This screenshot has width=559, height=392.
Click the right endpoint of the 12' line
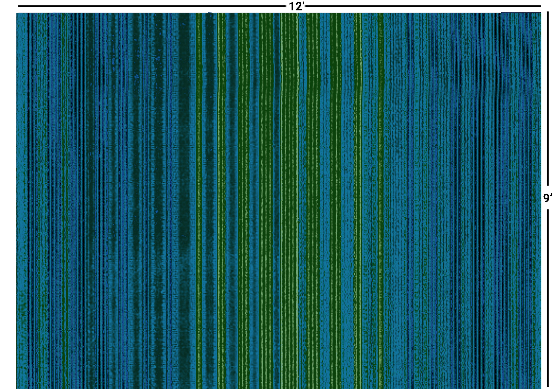pos(540,6)
